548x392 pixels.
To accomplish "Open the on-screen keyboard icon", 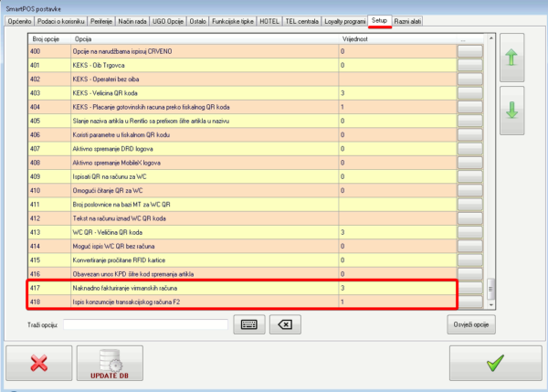I will (x=249, y=323).
